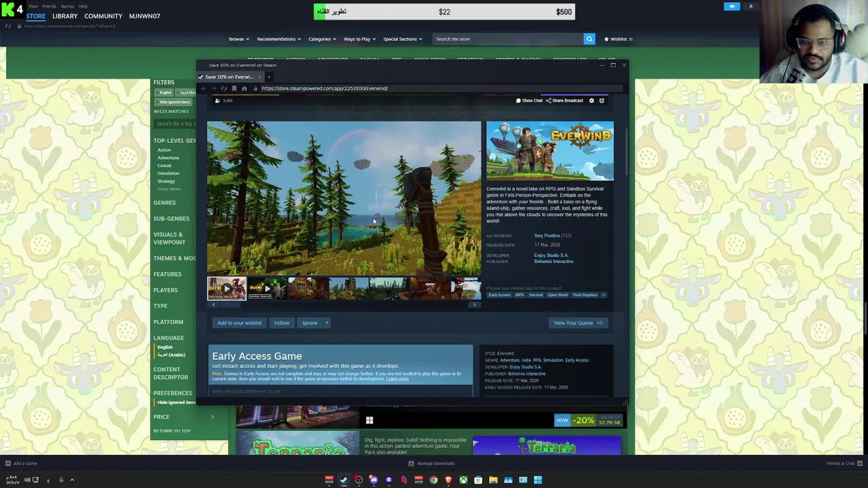868x488 pixels.
Task: Toggle the Strategy genre filter
Action: pyautogui.click(x=166, y=182)
